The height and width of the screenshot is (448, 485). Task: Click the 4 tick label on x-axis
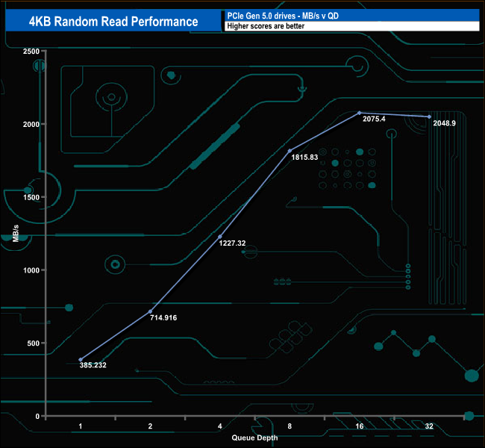click(x=220, y=426)
